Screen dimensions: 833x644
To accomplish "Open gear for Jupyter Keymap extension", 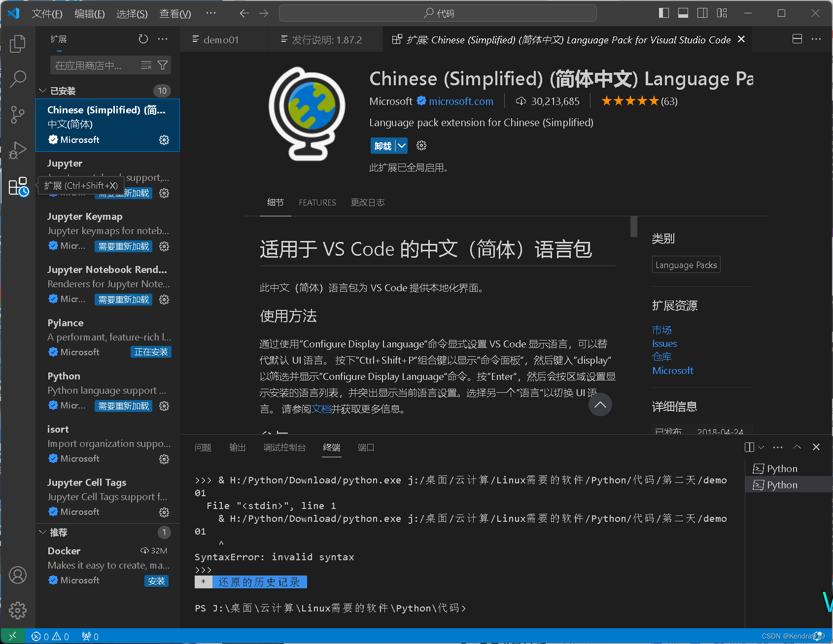I will [x=164, y=246].
